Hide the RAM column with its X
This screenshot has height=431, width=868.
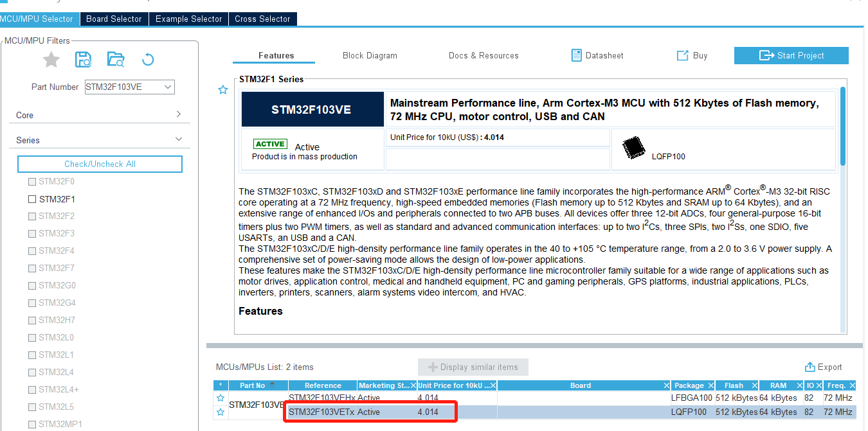click(x=799, y=385)
